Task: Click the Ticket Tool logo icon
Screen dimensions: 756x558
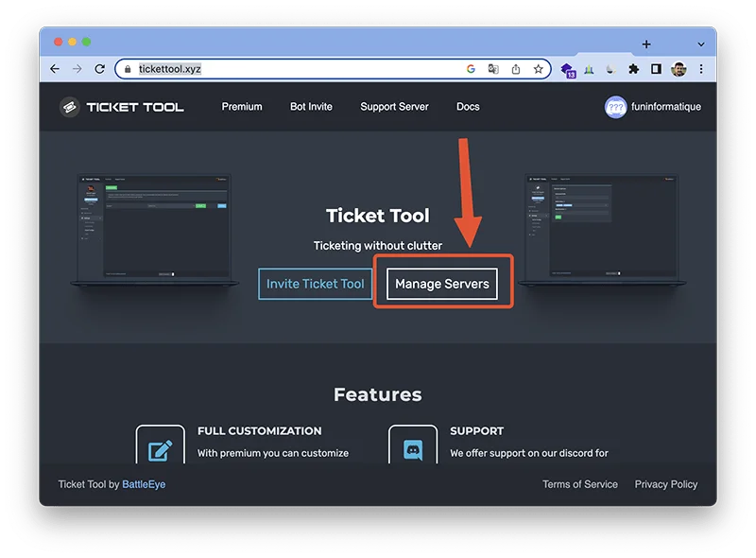Action: 72,107
